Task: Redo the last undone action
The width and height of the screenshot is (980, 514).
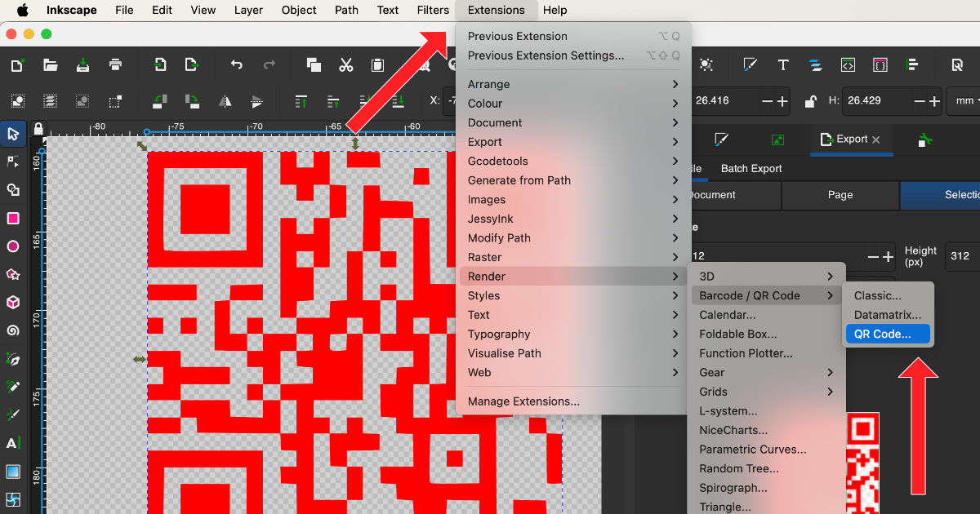Action: [x=269, y=65]
